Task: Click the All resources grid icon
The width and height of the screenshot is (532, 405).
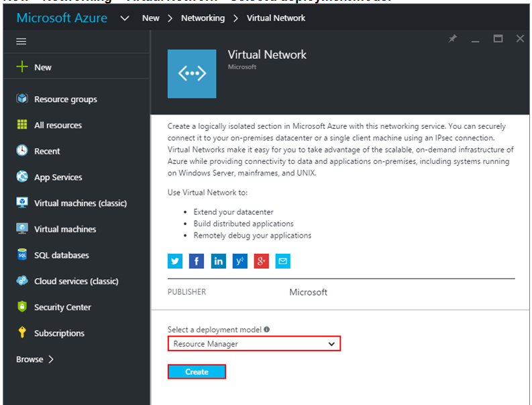Action: (x=22, y=125)
